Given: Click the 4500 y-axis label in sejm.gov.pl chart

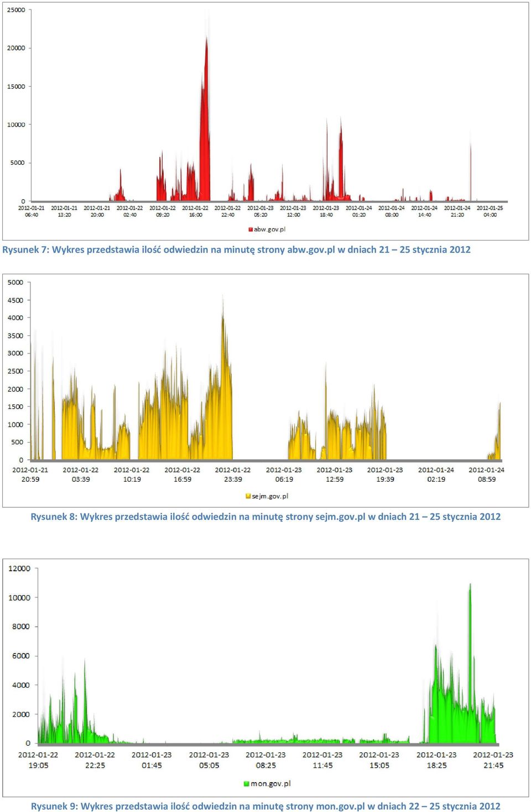Looking at the screenshot, I should click(x=15, y=300).
